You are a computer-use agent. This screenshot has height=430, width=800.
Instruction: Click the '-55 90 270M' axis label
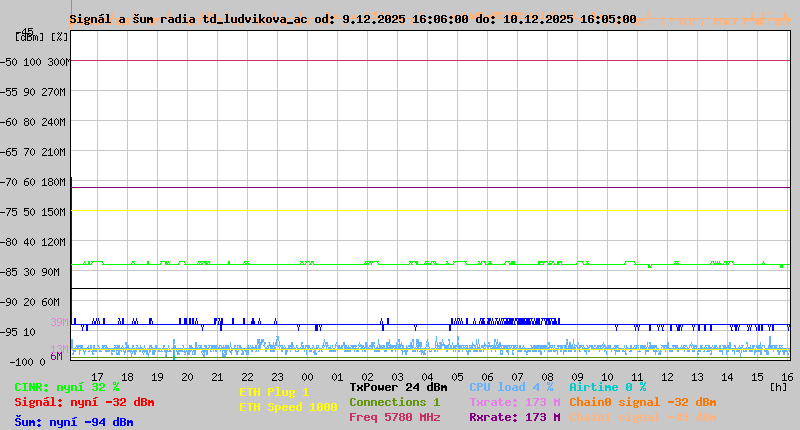(x=33, y=92)
